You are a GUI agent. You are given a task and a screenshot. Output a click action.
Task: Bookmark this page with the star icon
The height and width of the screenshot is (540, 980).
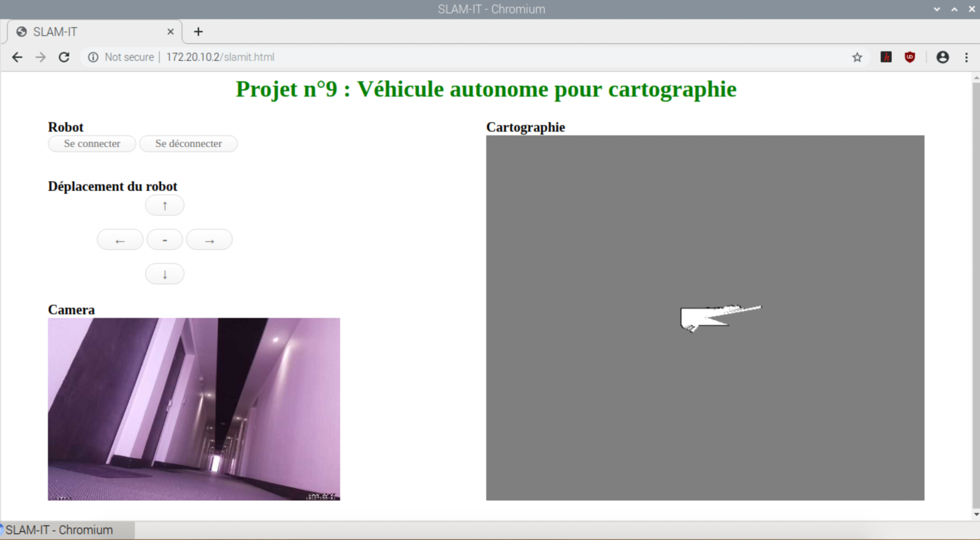pos(857,57)
